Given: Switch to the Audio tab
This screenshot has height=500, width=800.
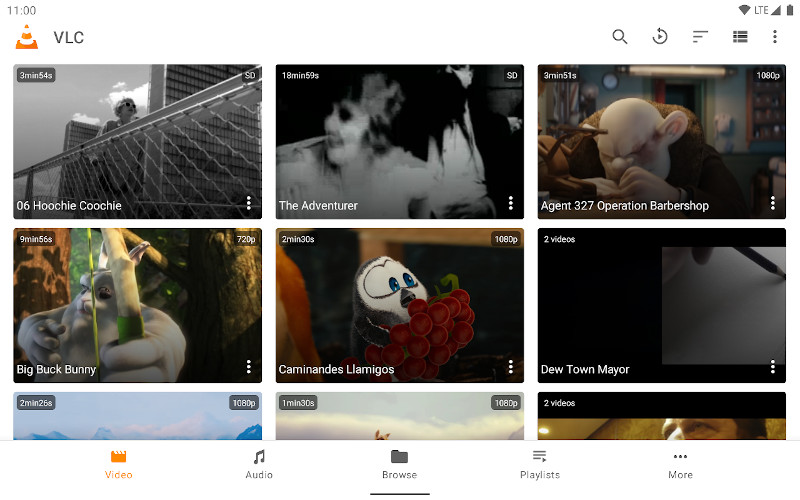Looking at the screenshot, I should (259, 464).
